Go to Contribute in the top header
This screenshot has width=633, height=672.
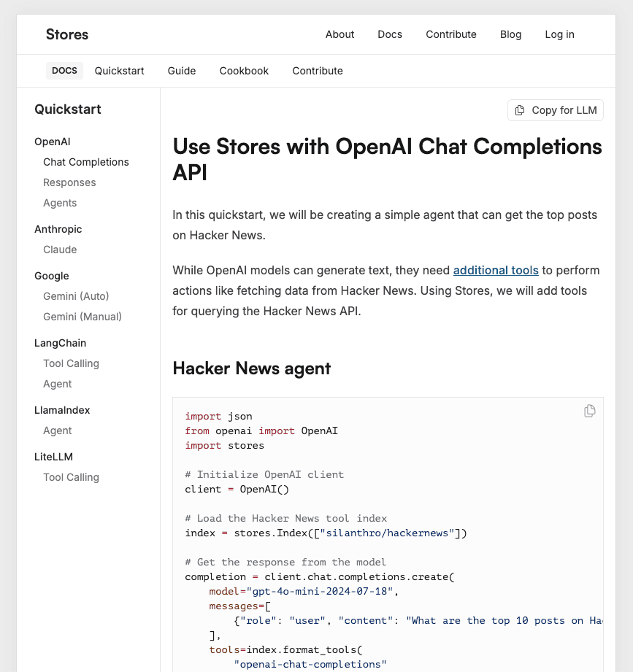tap(451, 34)
